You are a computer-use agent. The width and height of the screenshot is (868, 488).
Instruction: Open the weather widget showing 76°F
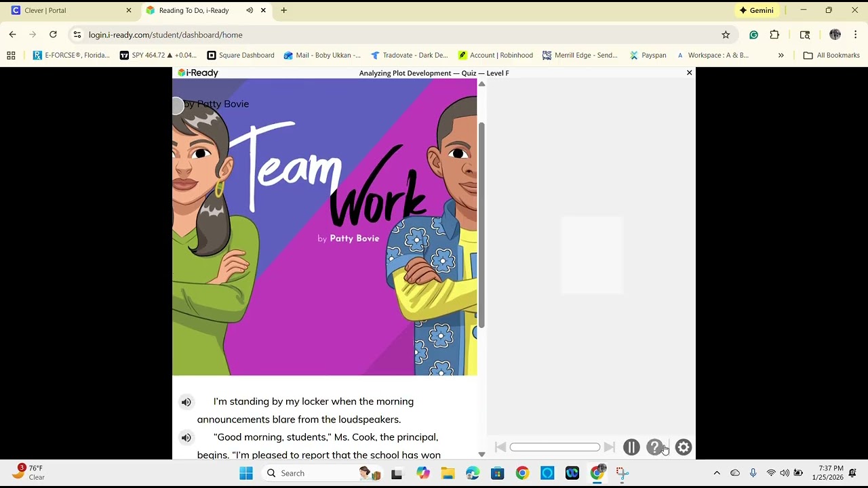(27, 472)
